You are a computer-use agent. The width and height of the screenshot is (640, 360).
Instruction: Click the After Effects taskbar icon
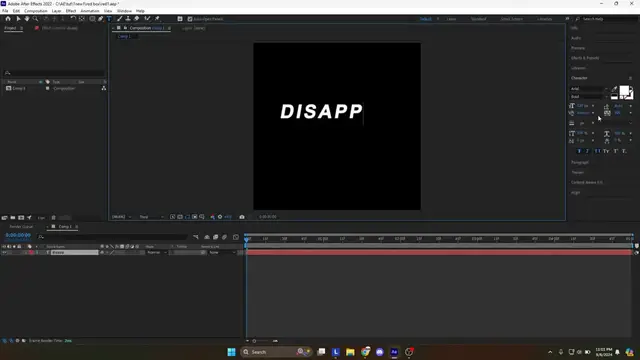(394, 352)
